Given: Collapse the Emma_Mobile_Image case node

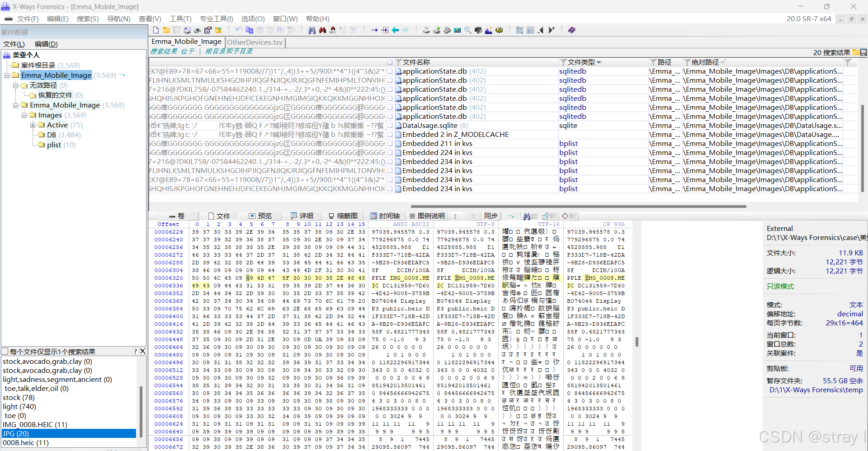Looking at the screenshot, I should [7, 75].
